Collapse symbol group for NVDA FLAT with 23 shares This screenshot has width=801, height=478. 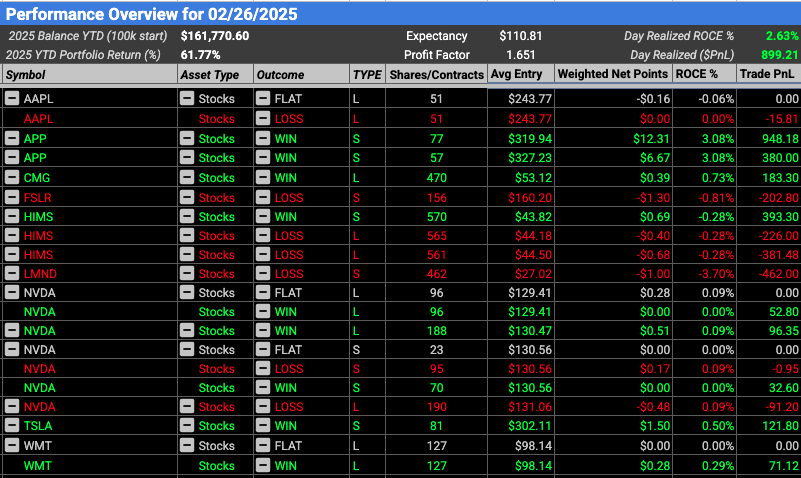12,349
